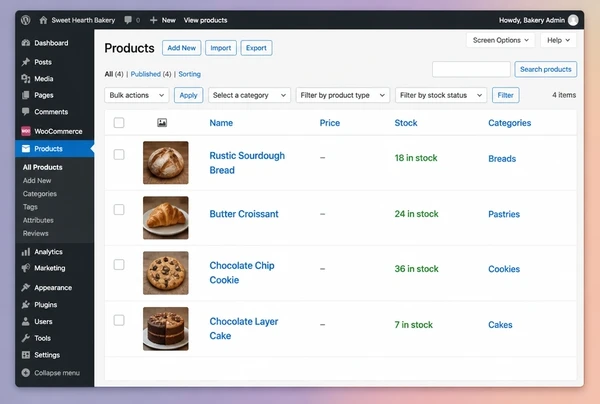This screenshot has width=600, height=404.
Task: Open the Select a category dropdown
Action: coord(249,95)
